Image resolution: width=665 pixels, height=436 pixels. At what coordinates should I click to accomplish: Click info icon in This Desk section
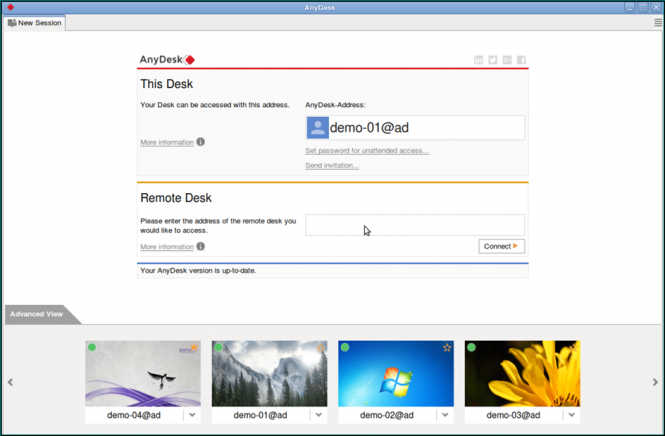[x=201, y=142]
